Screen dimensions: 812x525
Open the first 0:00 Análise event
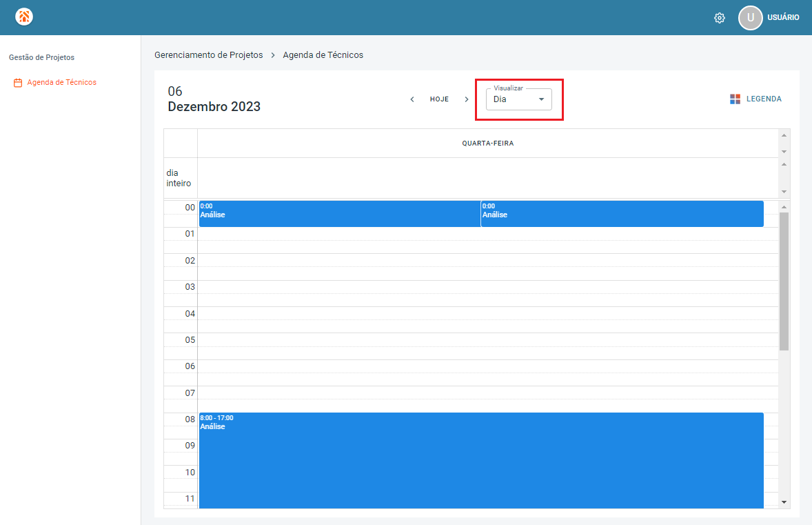340,214
